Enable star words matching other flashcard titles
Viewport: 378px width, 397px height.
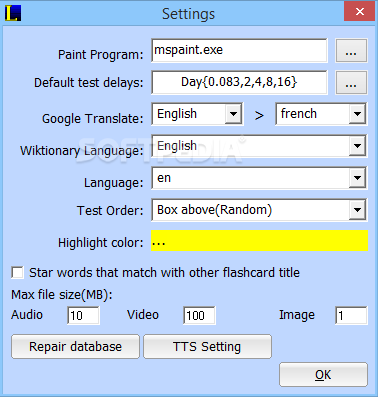point(17,273)
